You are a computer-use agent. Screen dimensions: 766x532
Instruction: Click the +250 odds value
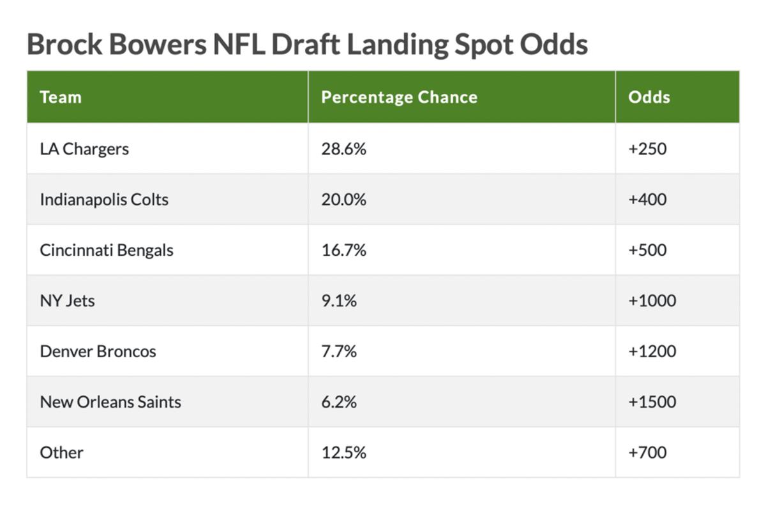point(647,149)
